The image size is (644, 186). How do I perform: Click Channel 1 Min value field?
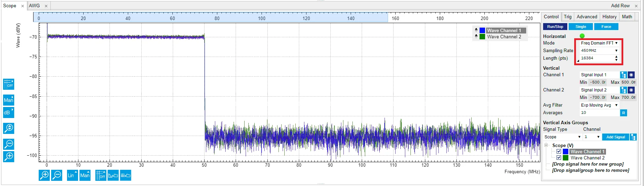tap(598, 82)
